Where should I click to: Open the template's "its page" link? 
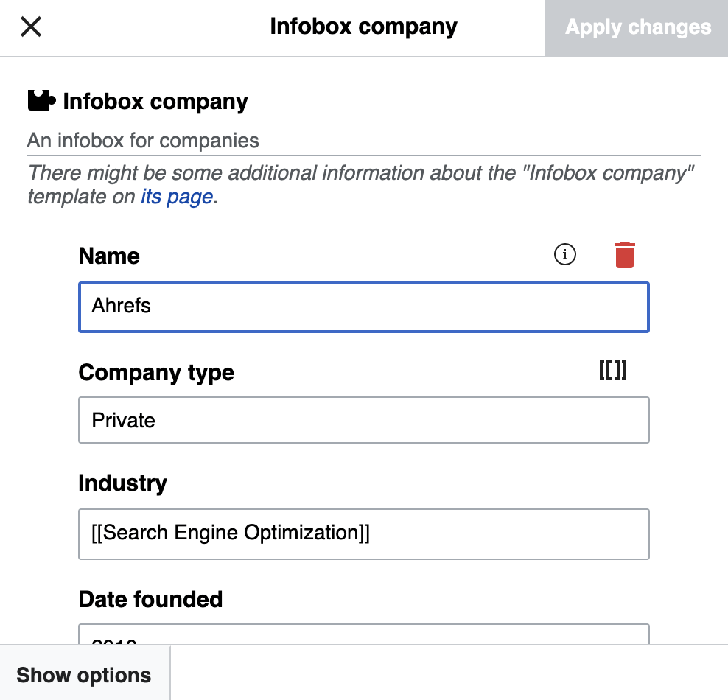point(177,197)
